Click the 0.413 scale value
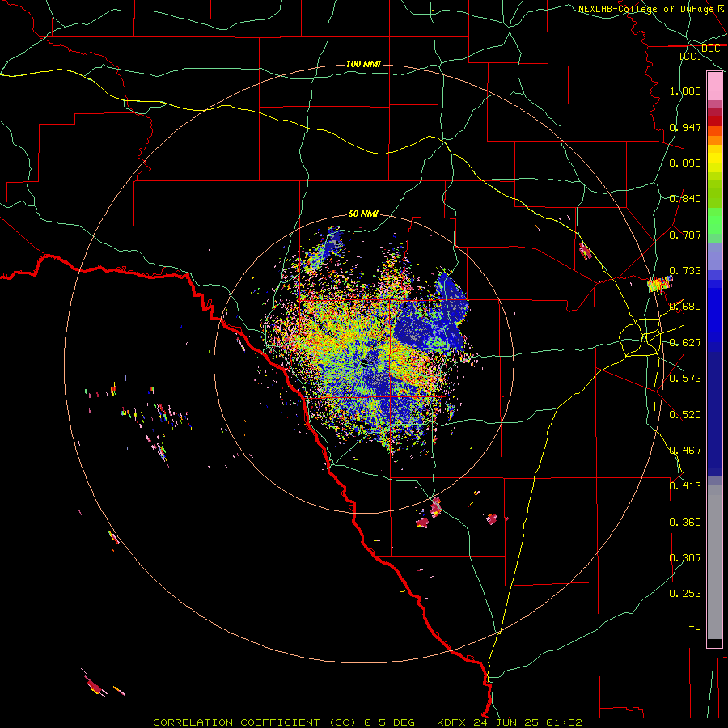728x728 pixels. tap(685, 486)
